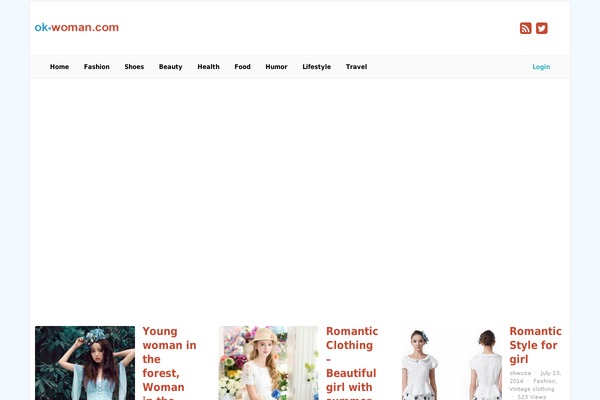Click author name okwusa
The image size is (600, 400).
[x=520, y=373]
